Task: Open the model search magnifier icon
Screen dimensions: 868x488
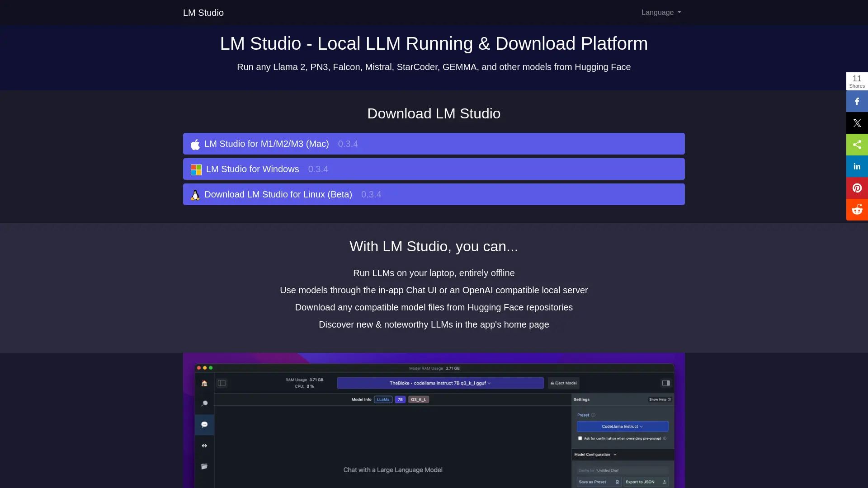Action: point(205,404)
